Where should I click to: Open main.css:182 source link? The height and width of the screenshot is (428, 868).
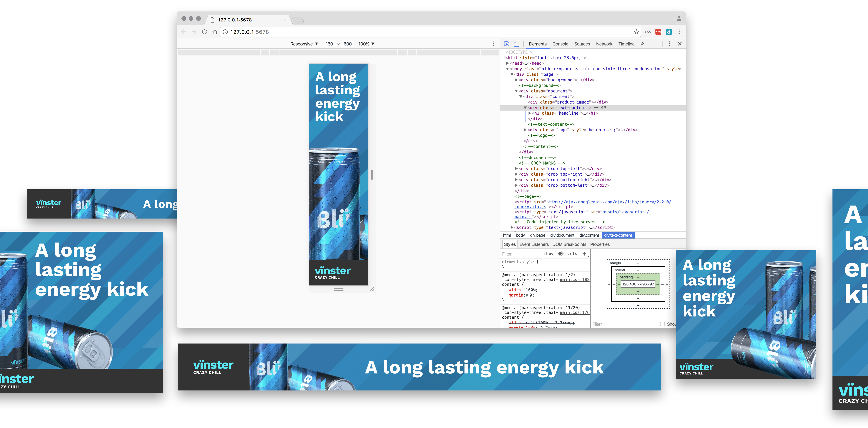click(575, 280)
